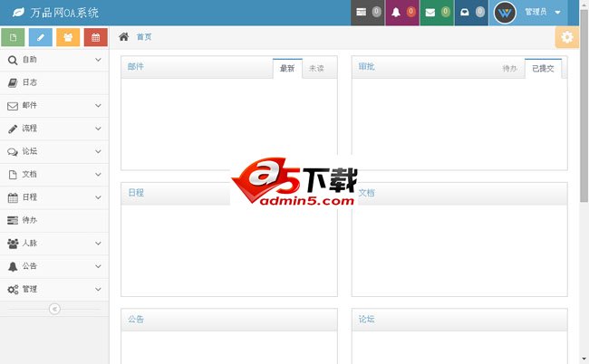The image size is (589, 364).
Task: Open the inbox tray counter in header
Action: coord(471,13)
